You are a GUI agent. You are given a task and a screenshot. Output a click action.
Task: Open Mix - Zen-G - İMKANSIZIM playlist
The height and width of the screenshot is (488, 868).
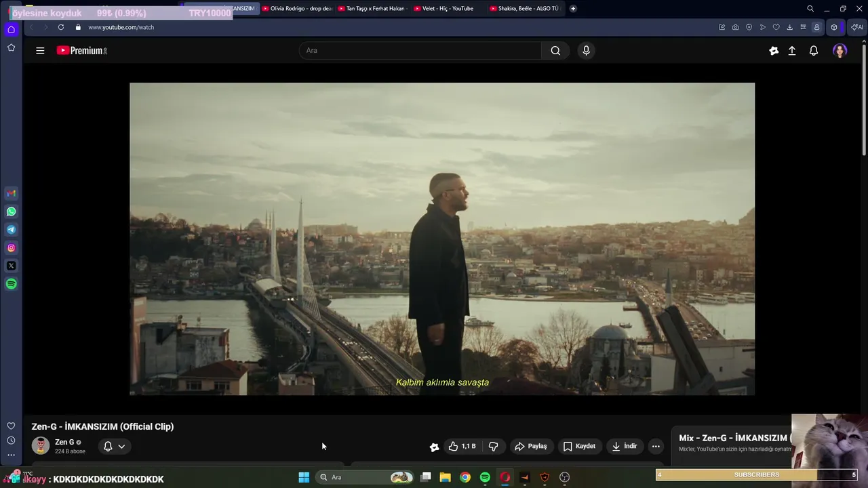pyautogui.click(x=734, y=438)
